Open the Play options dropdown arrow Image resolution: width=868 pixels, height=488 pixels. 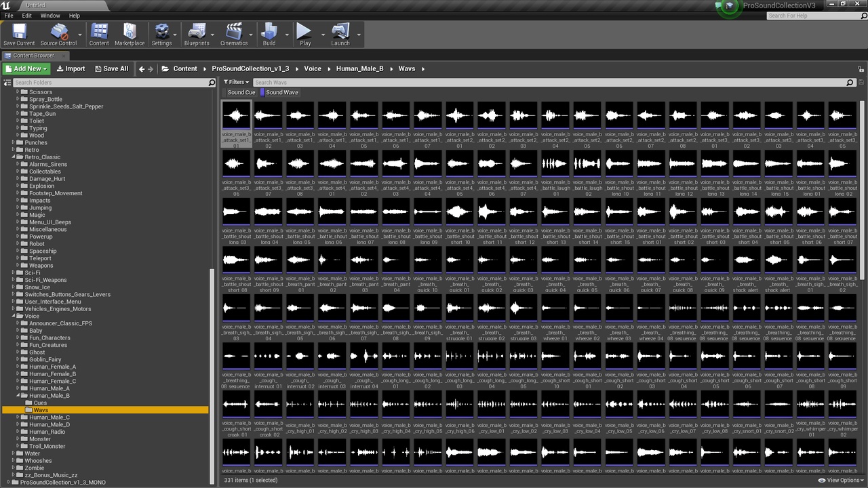click(323, 35)
